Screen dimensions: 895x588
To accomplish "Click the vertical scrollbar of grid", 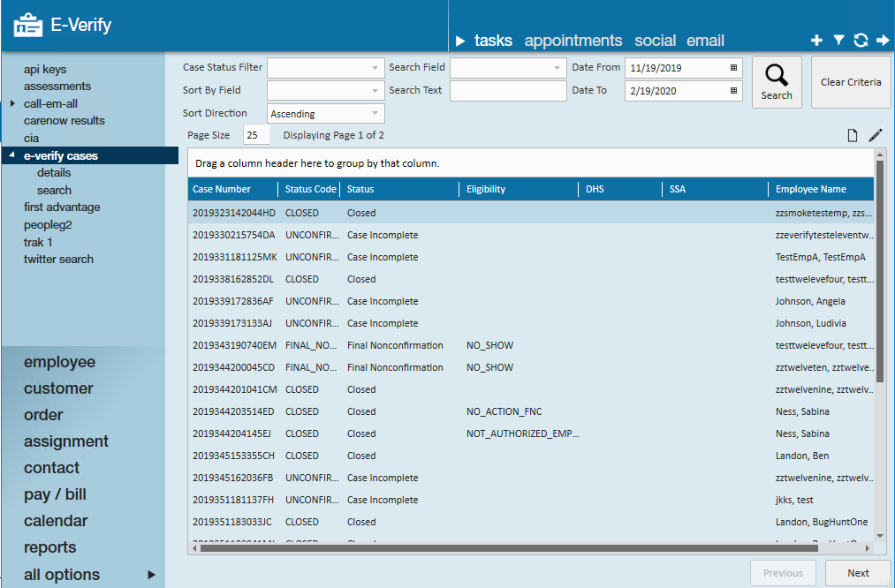I will point(880,271).
